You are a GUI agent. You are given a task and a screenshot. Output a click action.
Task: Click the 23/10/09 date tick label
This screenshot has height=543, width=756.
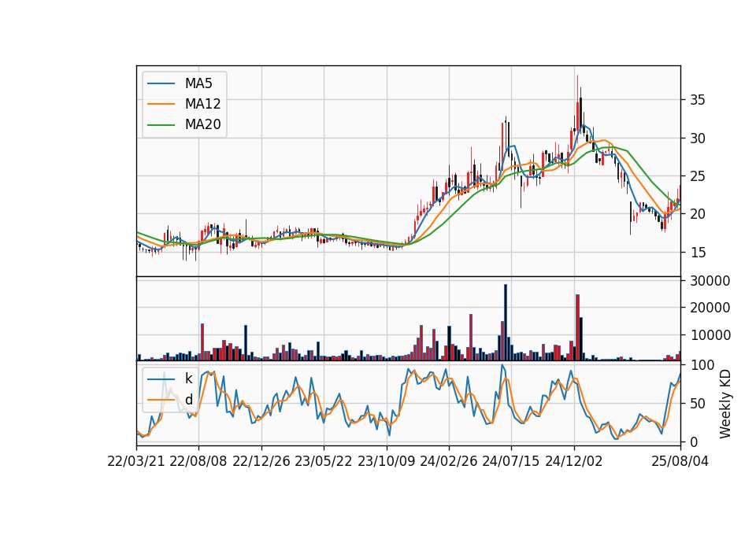[x=386, y=461]
